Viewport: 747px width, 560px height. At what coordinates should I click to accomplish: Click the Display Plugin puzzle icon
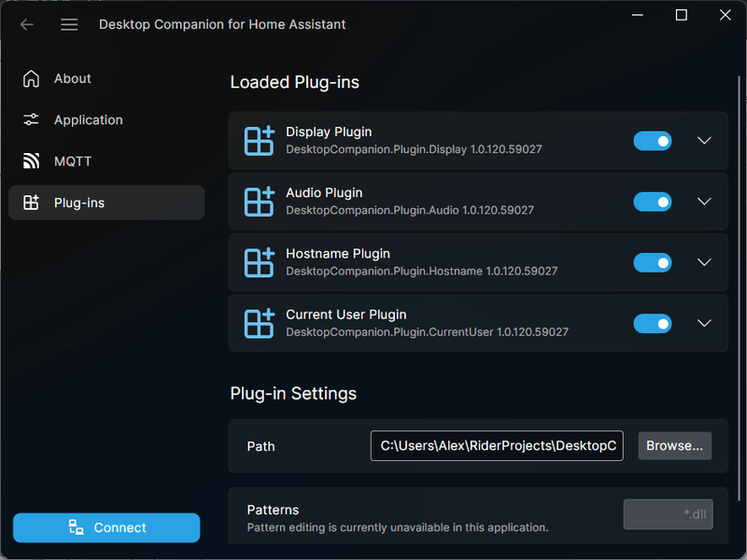[x=259, y=141]
